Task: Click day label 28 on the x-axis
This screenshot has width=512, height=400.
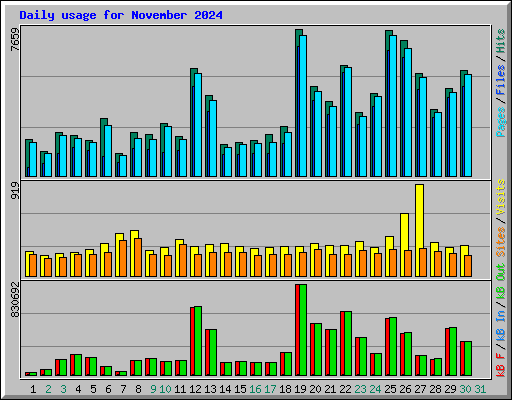Action: click(x=435, y=389)
